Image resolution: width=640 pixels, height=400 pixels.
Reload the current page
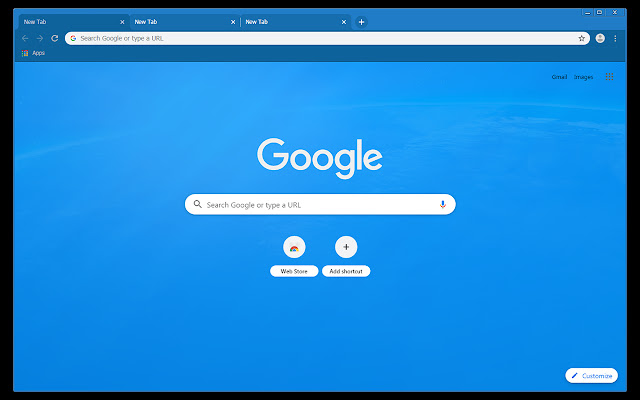tap(55, 38)
